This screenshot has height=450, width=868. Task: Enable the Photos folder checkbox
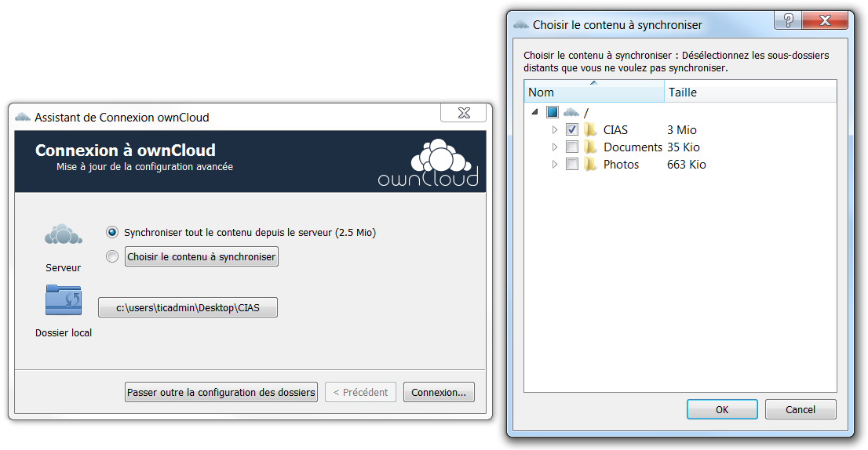point(572,165)
